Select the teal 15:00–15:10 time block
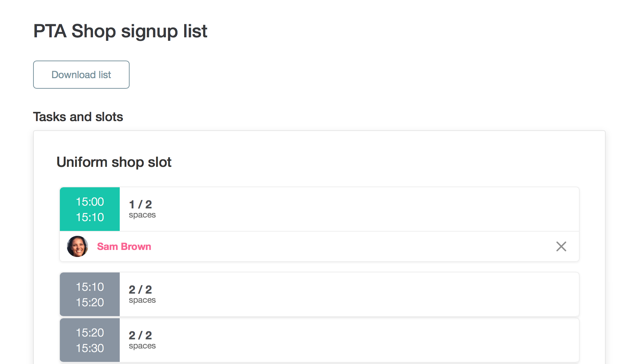The width and height of the screenshot is (624, 364). pos(90,209)
